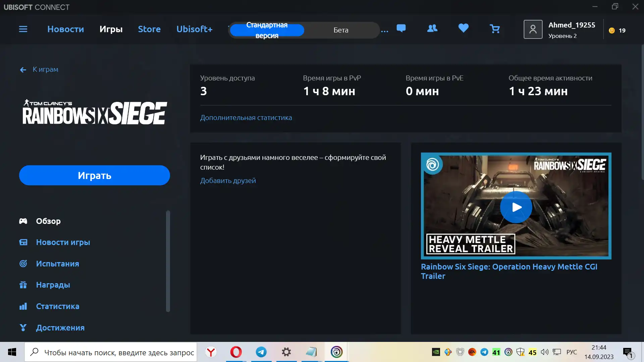Open Дополнительная статистика link
This screenshot has width=644, height=362.
pyautogui.click(x=246, y=118)
